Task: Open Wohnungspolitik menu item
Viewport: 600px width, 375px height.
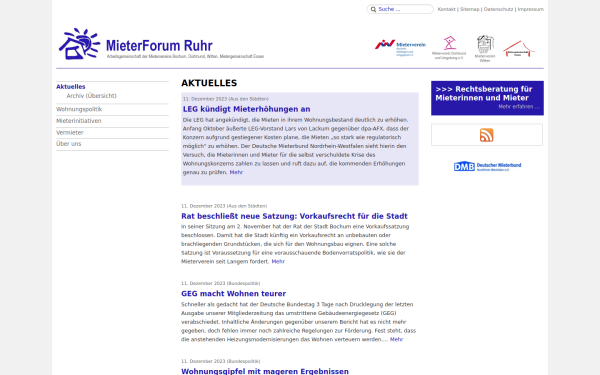Action: (x=79, y=109)
